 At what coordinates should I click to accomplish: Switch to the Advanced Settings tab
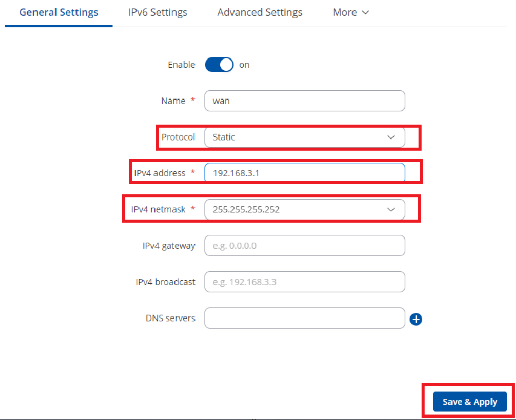pyautogui.click(x=260, y=12)
